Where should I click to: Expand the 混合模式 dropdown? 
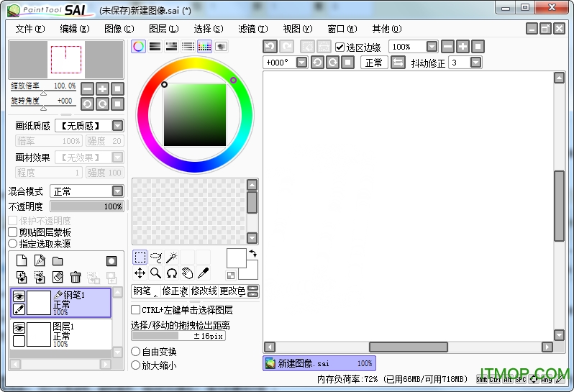pyautogui.click(x=117, y=191)
